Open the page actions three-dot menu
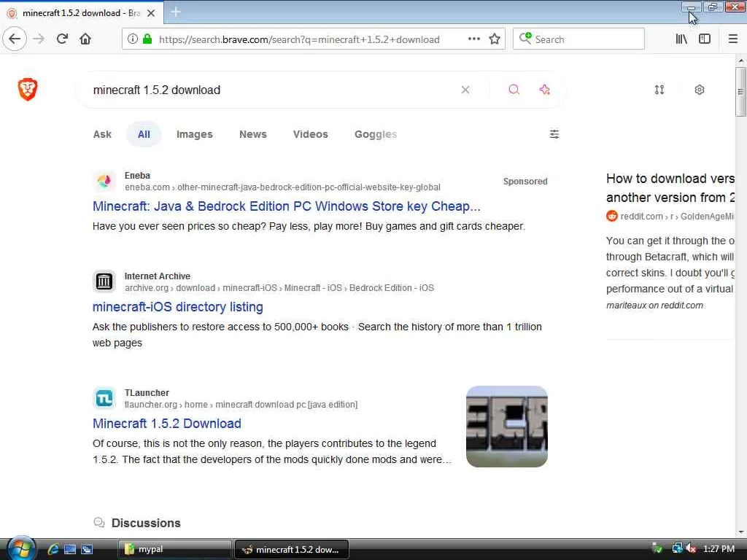747x560 pixels. pos(474,39)
